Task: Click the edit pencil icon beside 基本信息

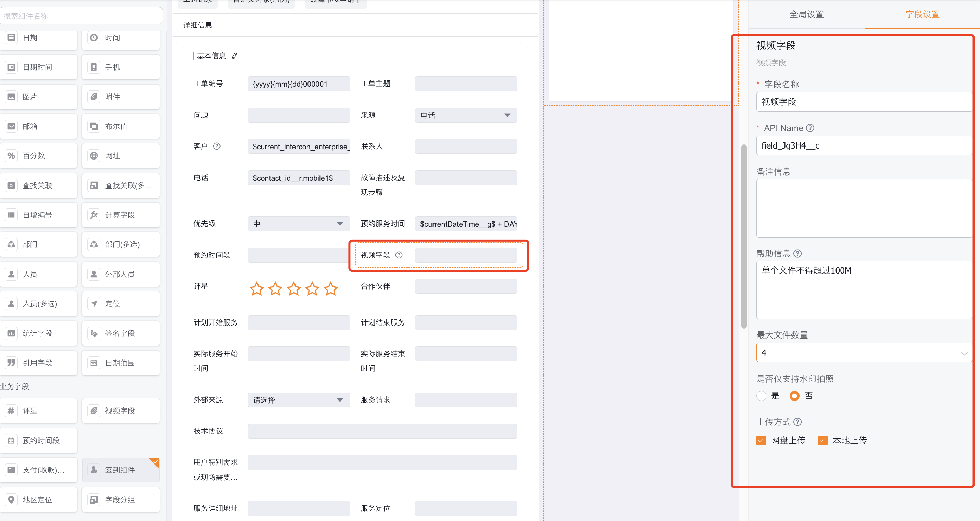Action: coord(235,56)
